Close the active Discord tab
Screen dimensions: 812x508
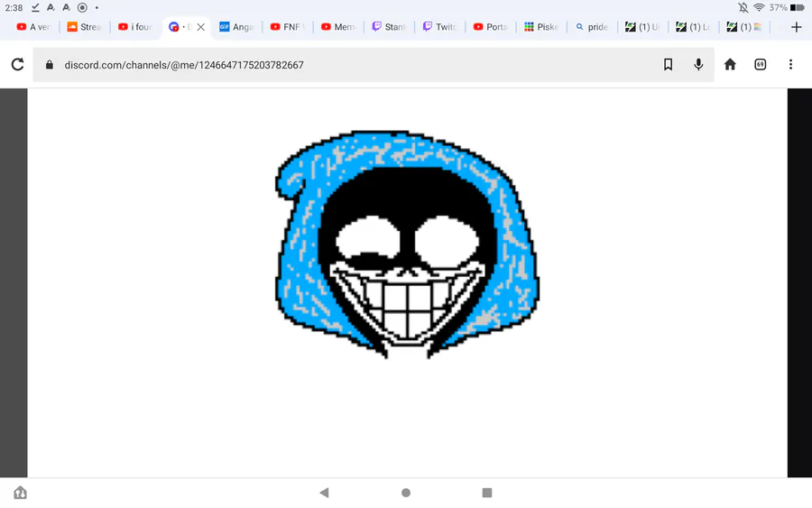(201, 27)
